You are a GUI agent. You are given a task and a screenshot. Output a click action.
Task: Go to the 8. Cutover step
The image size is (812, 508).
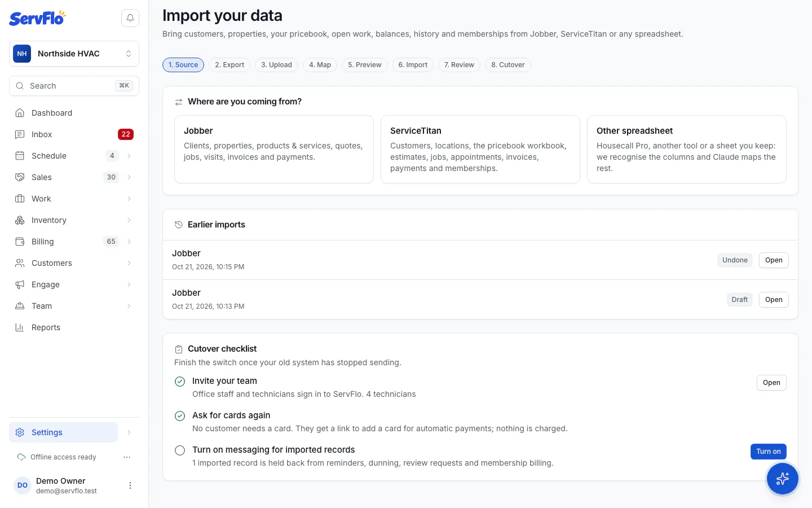pyautogui.click(x=508, y=65)
